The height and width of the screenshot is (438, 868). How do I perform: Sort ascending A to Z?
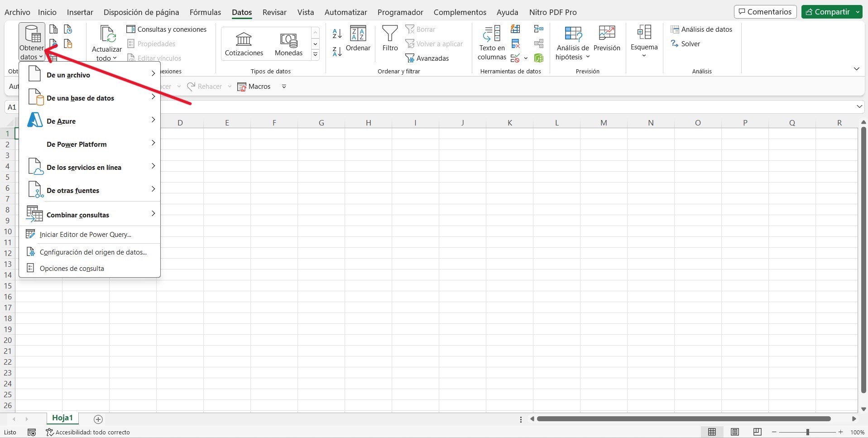coord(337,33)
